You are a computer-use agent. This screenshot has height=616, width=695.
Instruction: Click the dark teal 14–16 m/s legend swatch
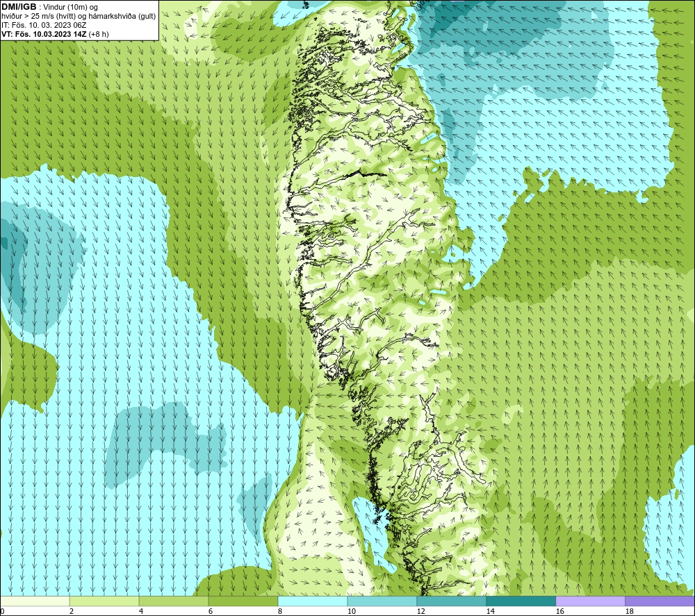[521, 601]
